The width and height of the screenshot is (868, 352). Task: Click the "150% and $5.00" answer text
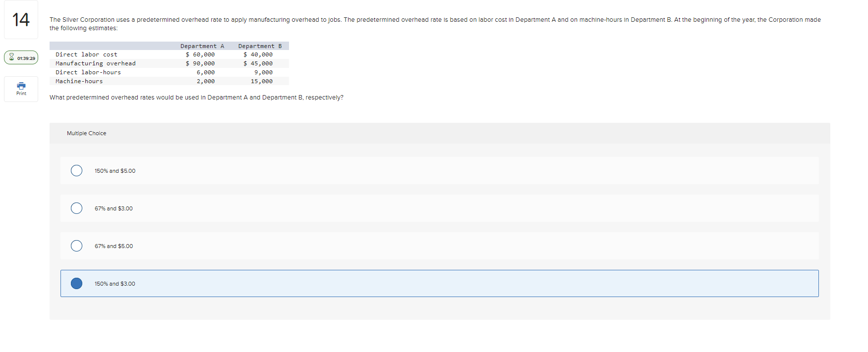(115, 170)
